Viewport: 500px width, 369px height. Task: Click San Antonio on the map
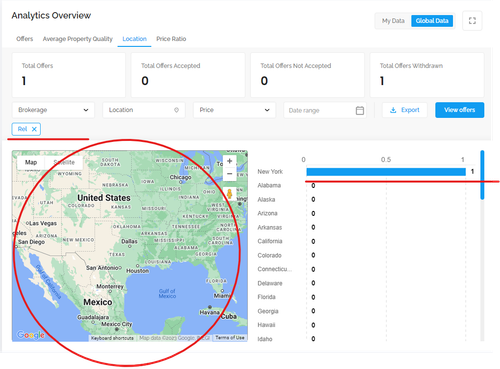pos(102,268)
